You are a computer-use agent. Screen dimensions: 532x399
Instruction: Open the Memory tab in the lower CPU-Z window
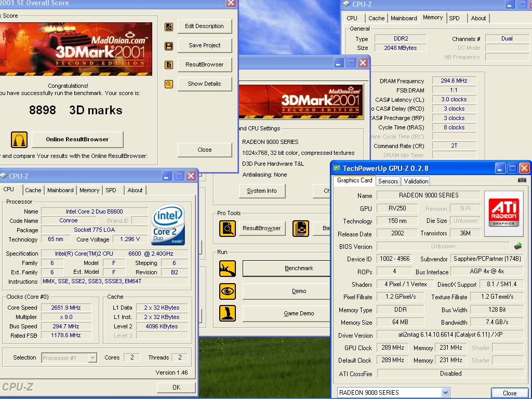tap(89, 190)
